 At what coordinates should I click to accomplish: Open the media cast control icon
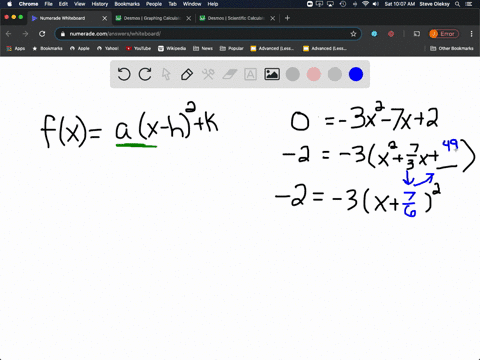(x=417, y=34)
